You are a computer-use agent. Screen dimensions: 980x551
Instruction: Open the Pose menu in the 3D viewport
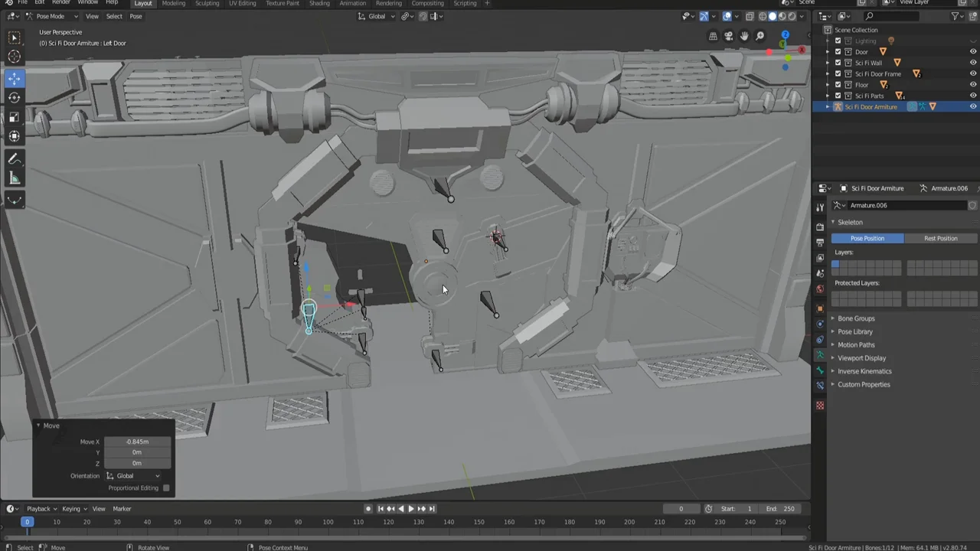[136, 16]
